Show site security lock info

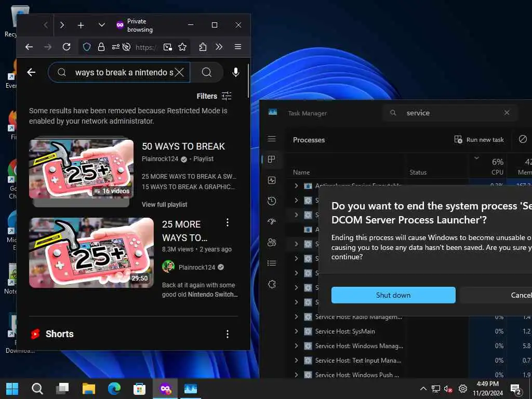[x=101, y=47]
